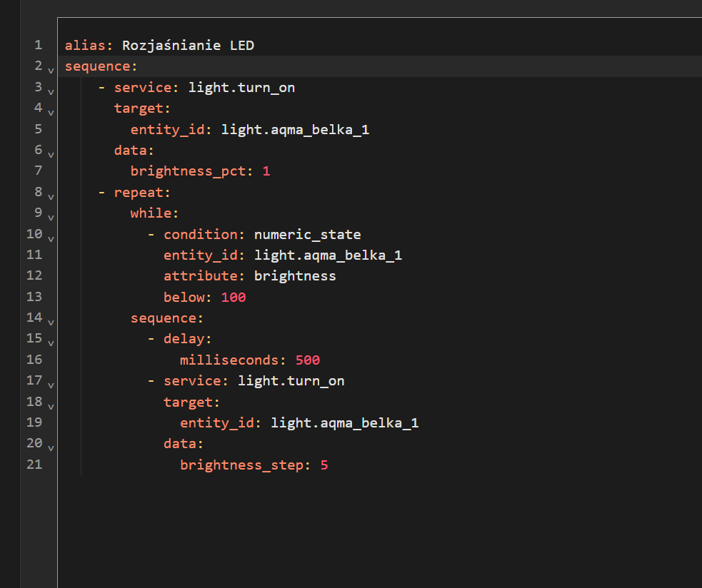Place cursor on milliseconds value 500
The image size is (702, 588).
point(307,360)
